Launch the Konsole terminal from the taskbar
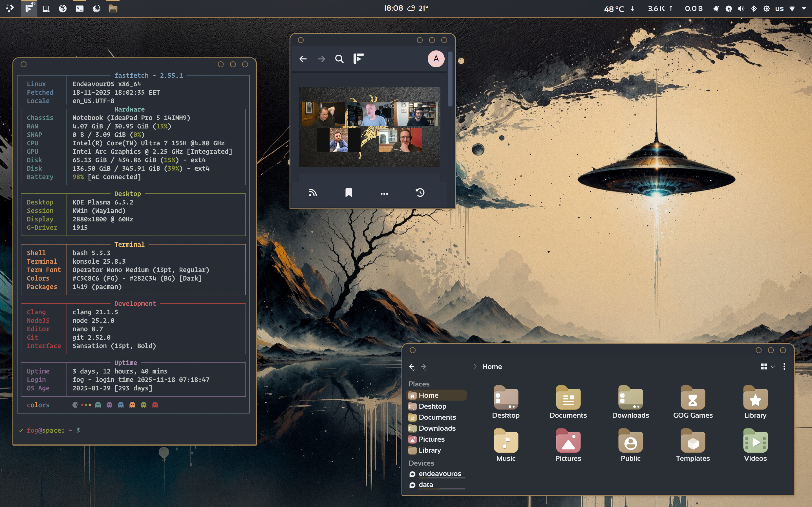812x507 pixels. pyautogui.click(x=80, y=9)
